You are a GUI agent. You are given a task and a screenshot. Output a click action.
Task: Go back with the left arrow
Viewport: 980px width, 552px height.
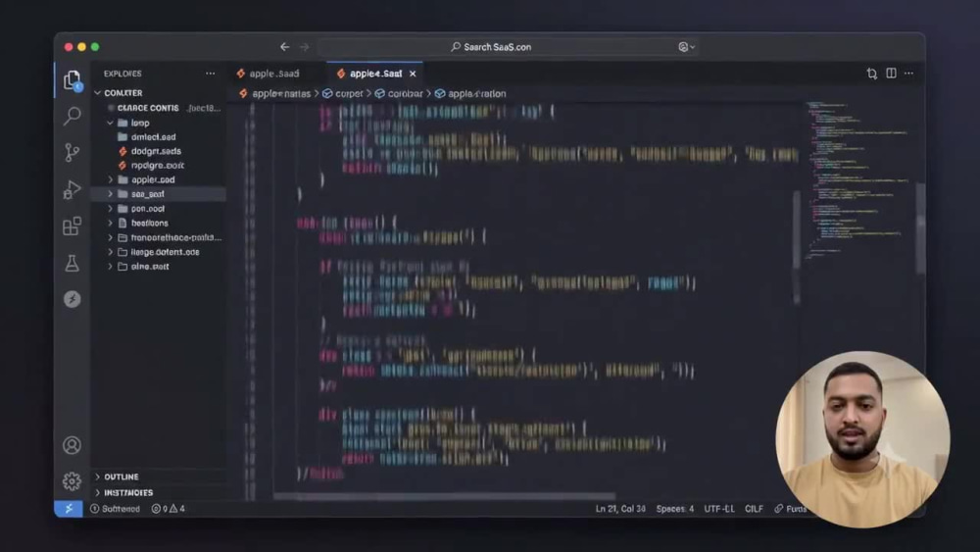[x=285, y=47]
